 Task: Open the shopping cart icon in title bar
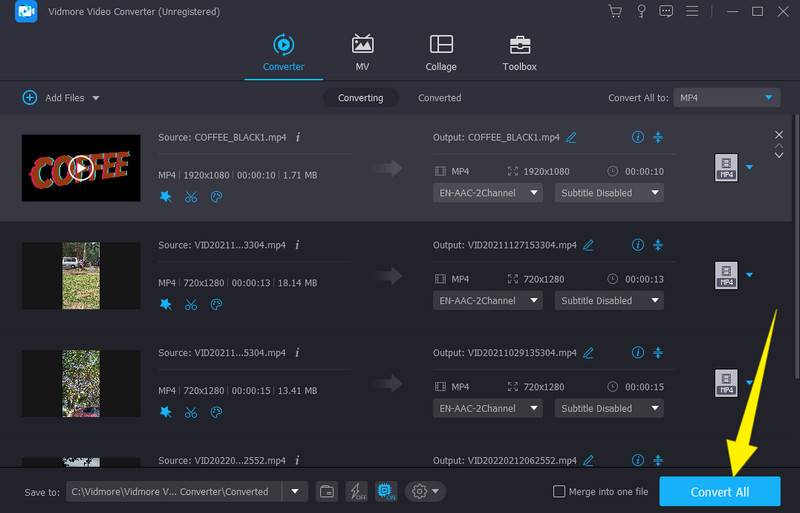click(x=614, y=11)
